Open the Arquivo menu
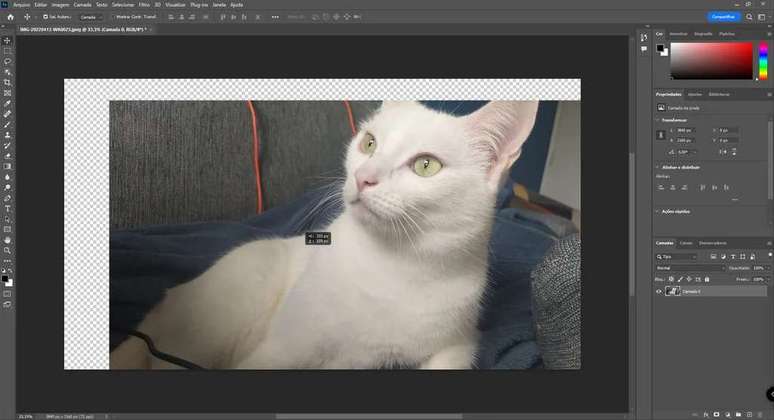 coord(21,4)
